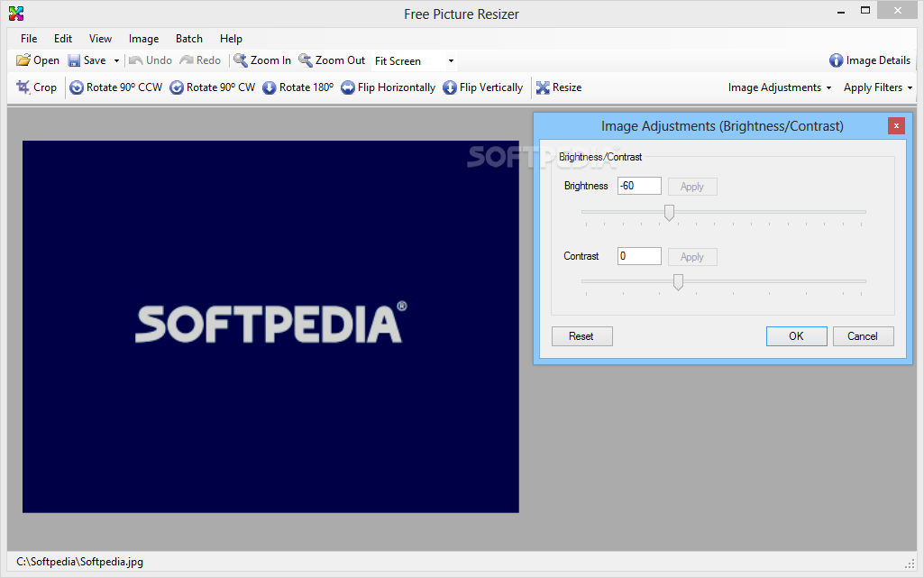
Task: Click the app logo in title bar
Action: (x=16, y=14)
